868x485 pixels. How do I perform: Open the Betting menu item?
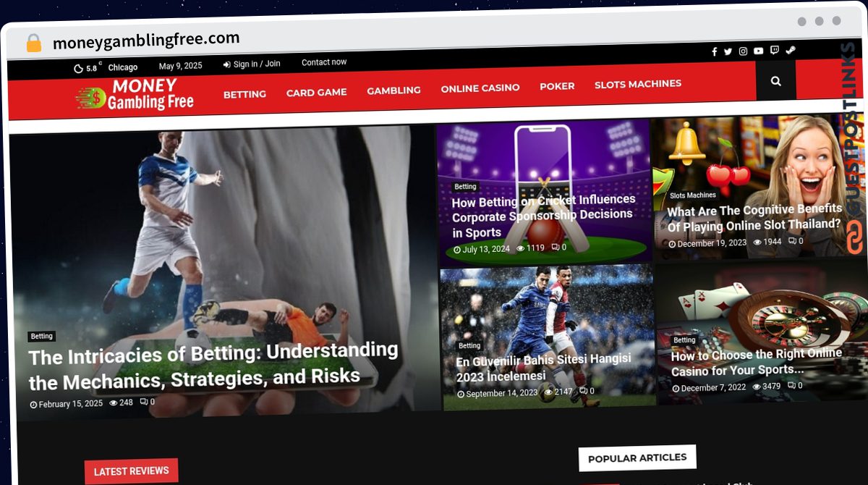[244, 94]
